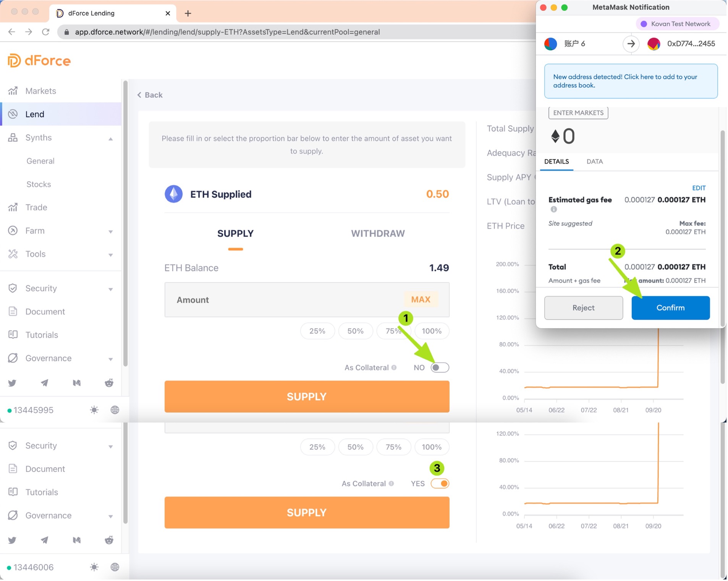Open Stocks under Synths

[39, 184]
